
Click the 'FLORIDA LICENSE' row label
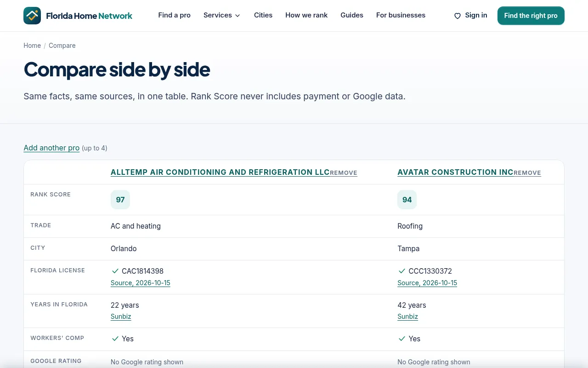57,270
